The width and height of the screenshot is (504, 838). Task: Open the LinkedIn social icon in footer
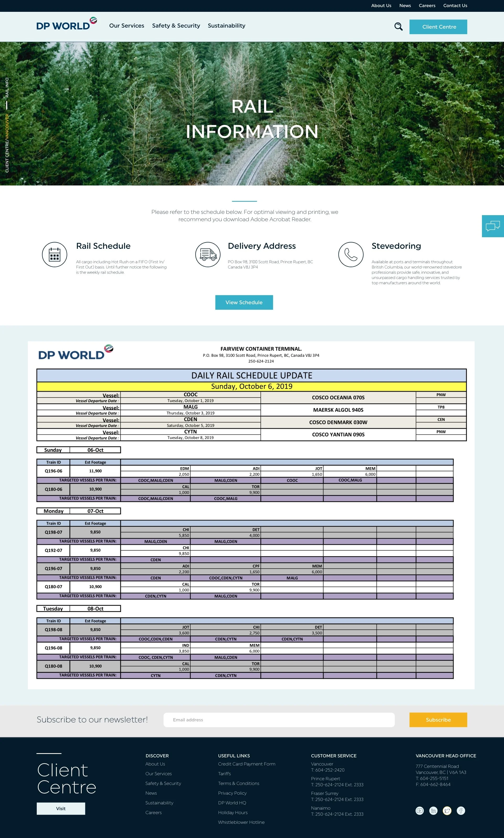coord(433,811)
